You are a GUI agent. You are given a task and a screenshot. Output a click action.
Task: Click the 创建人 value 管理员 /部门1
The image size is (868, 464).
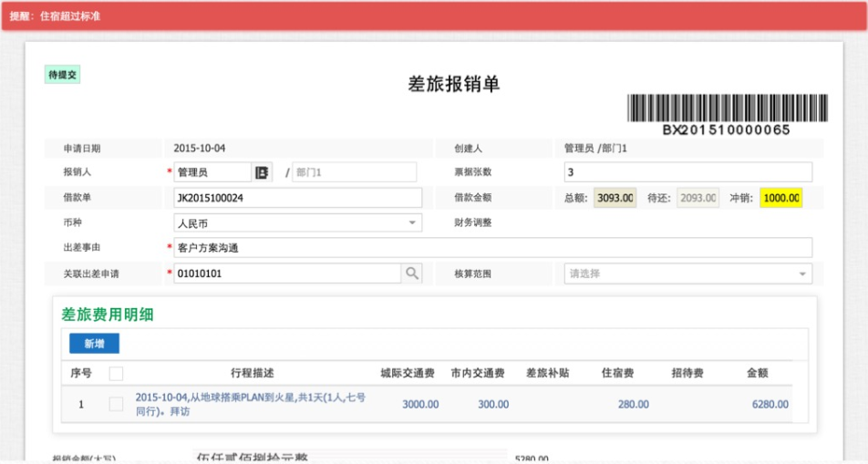coord(595,149)
